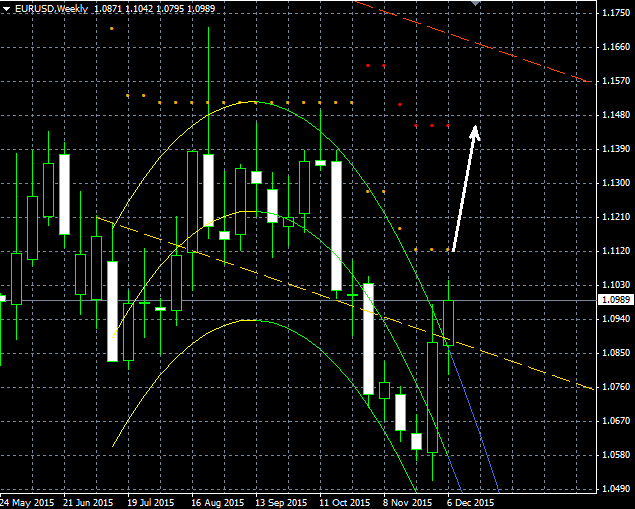Click the 1.0850 price axis label
This screenshot has height=509, width=635.
[x=616, y=353]
